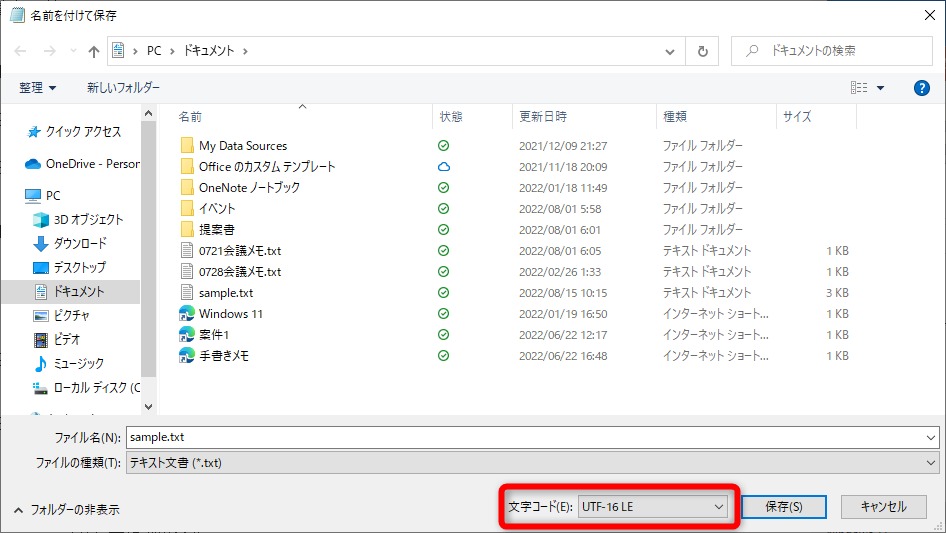Go up one folder level

tap(94, 51)
